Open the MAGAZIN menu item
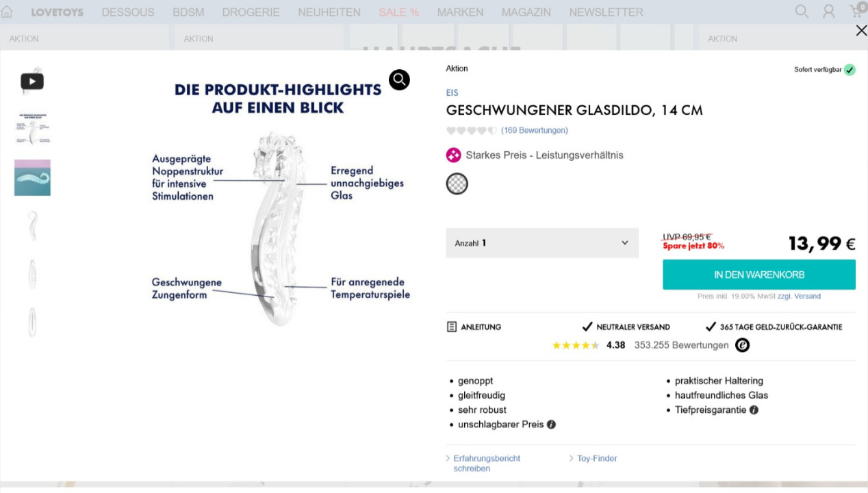The image size is (868, 493). 526,12
